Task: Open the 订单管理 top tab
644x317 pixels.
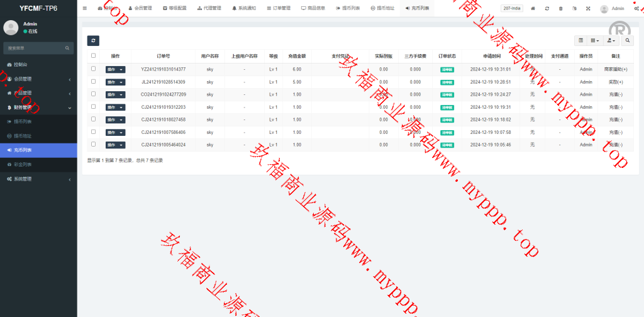Action: (x=275, y=9)
